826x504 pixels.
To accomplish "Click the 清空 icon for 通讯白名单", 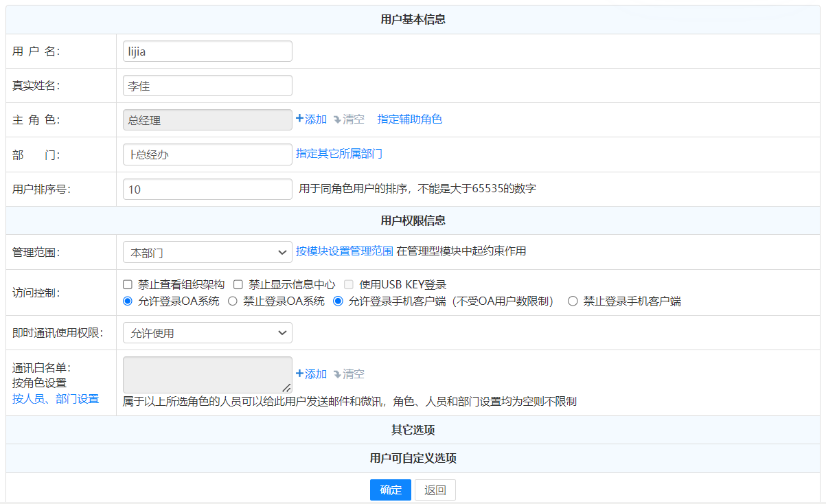I will (337, 374).
